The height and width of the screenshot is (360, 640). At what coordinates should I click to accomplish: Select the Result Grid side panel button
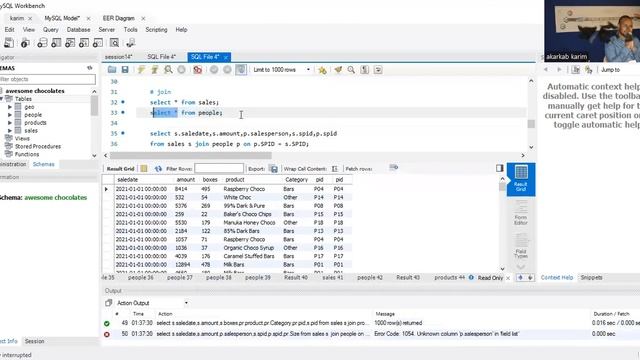click(x=521, y=179)
